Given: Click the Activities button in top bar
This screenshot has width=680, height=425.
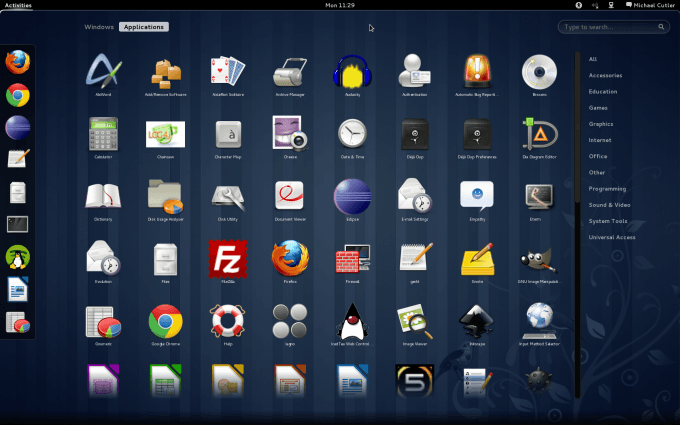Looking at the screenshot, I should click(x=17, y=5).
